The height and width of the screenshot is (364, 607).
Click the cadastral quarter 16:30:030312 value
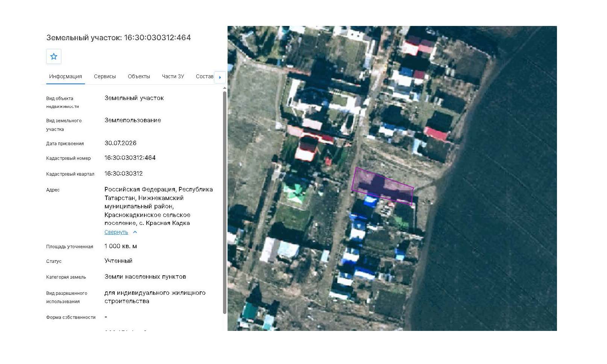(124, 174)
